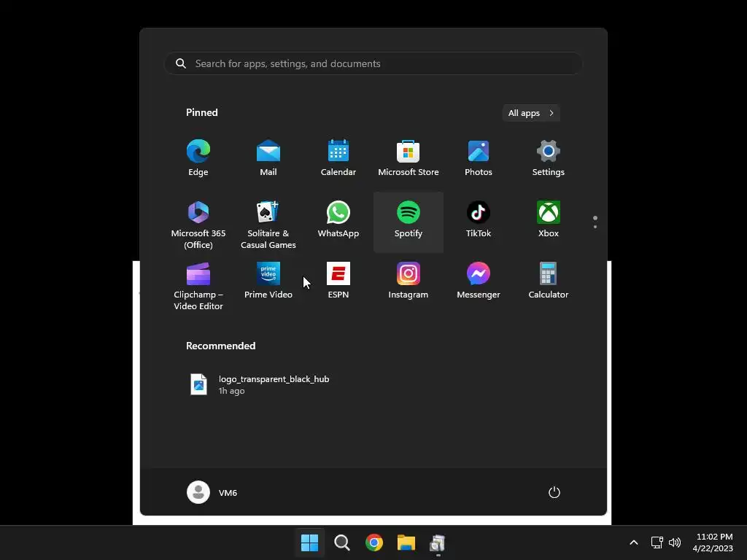The width and height of the screenshot is (747, 560).
Task: Launch the Xbox app
Action: [x=549, y=222]
